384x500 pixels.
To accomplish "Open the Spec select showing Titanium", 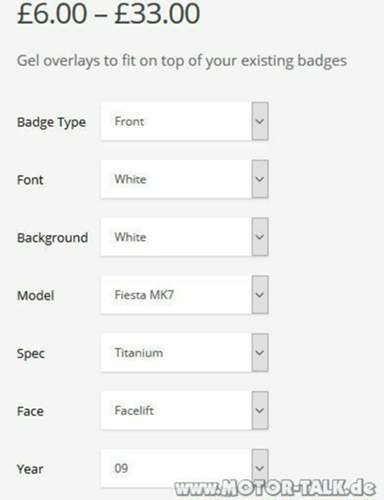I will (x=184, y=353).
